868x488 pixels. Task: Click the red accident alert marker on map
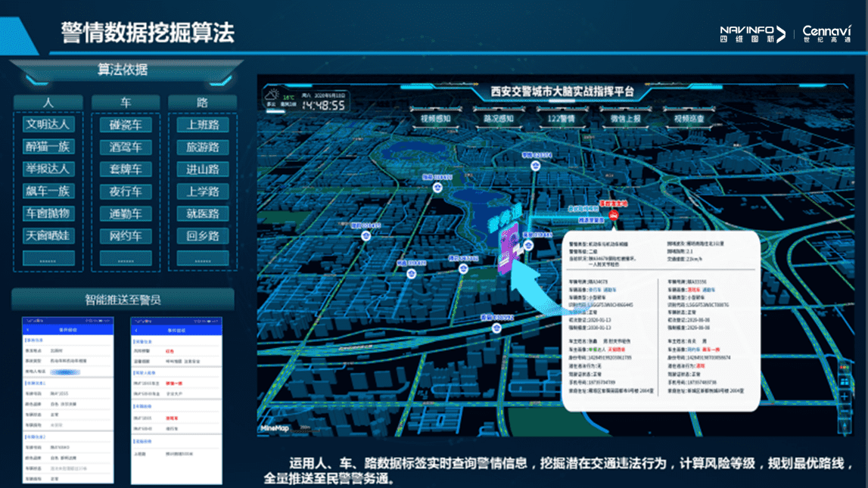[x=614, y=216]
